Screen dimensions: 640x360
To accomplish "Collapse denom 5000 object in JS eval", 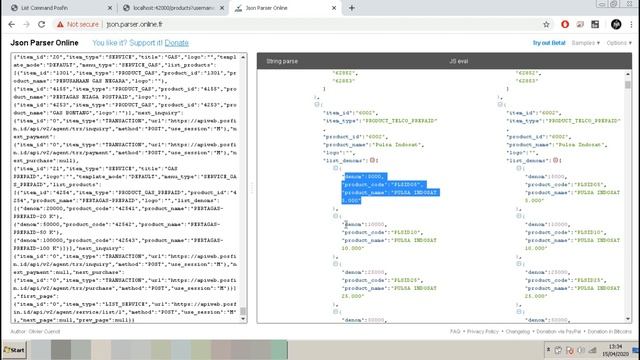I will pyautogui.click(x=519, y=168).
